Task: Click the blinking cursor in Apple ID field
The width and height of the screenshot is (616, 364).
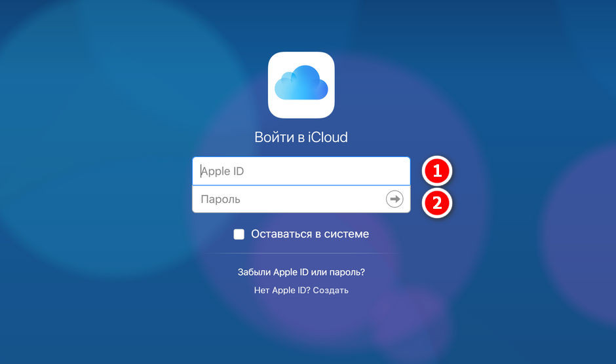Action: pyautogui.click(x=201, y=172)
